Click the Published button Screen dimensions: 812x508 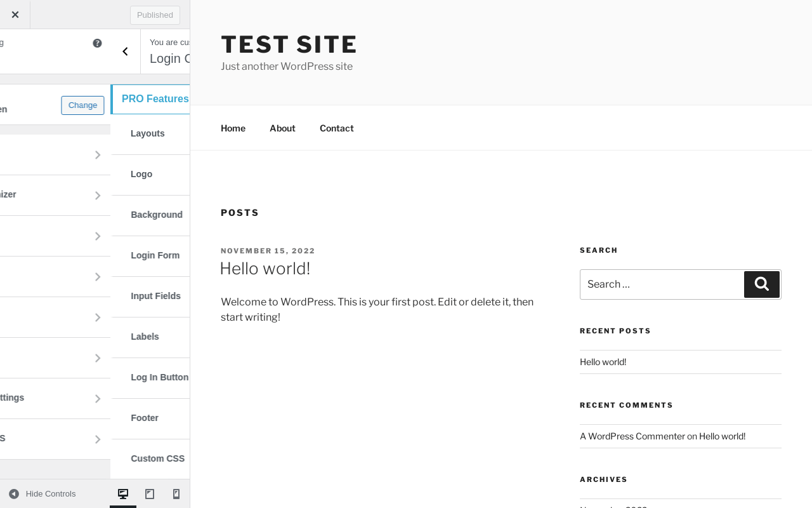click(x=155, y=15)
